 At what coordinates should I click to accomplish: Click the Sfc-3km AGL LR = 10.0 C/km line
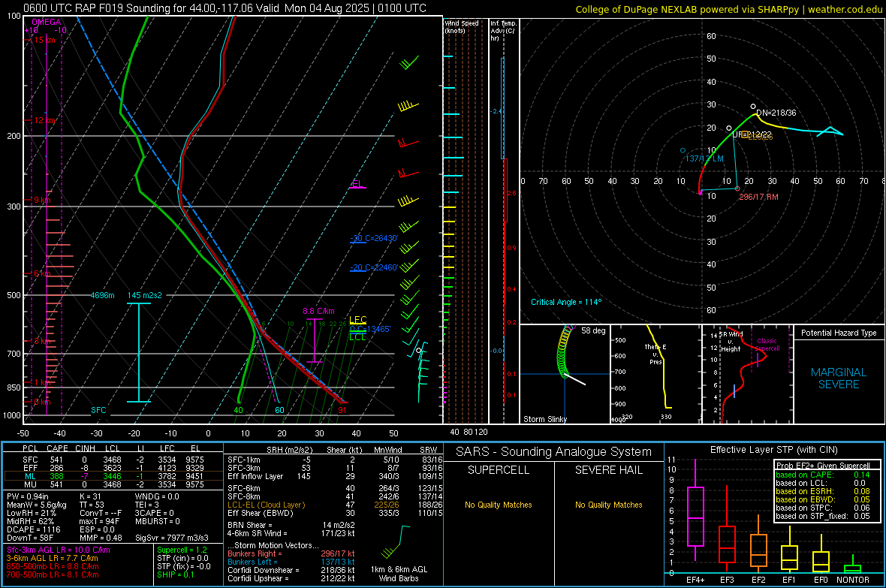[59, 550]
